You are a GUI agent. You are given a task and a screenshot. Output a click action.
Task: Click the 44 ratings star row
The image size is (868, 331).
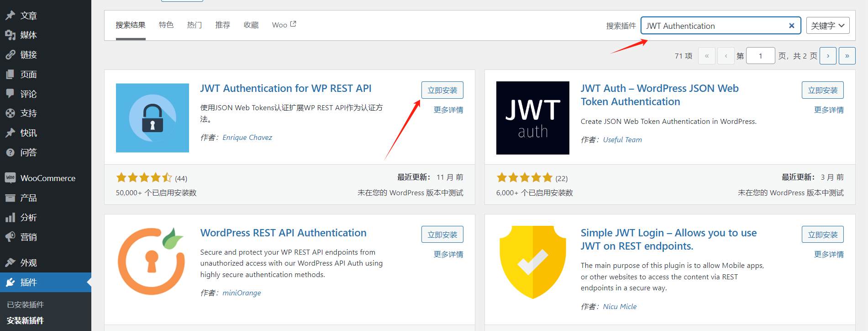(144, 177)
